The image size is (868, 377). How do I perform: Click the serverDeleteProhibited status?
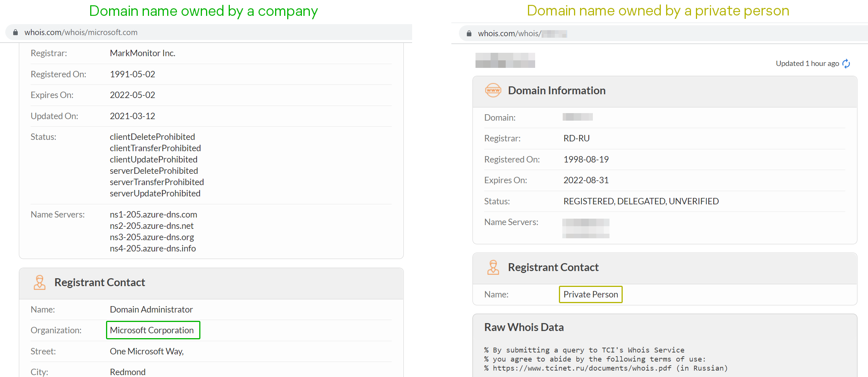154,171
